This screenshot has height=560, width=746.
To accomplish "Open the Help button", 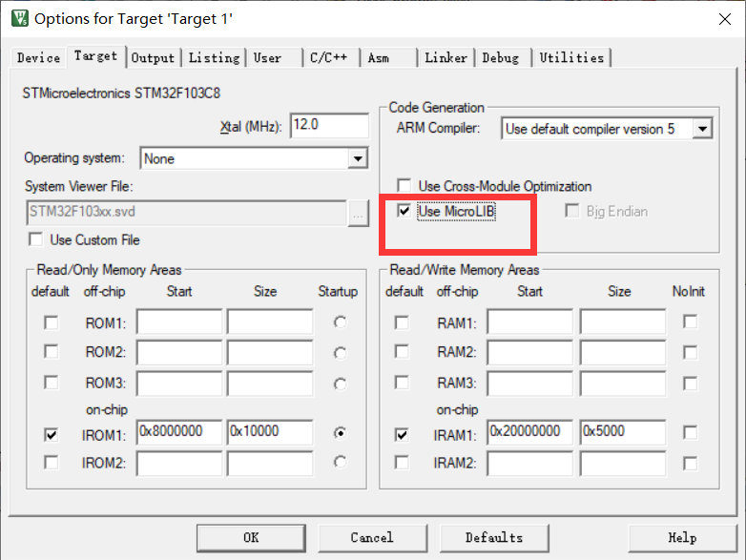I will tap(683, 538).
